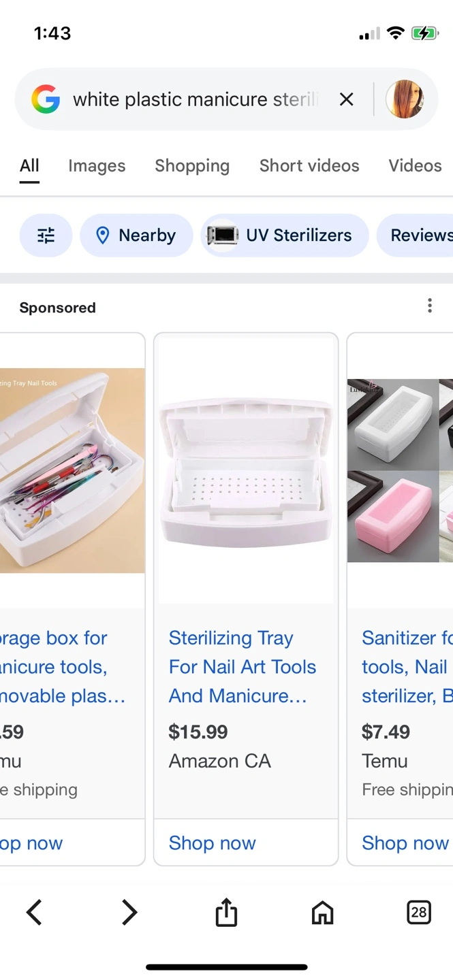The height and width of the screenshot is (980, 453).
Task: Open the tabs counter showing 28
Action: [419, 912]
